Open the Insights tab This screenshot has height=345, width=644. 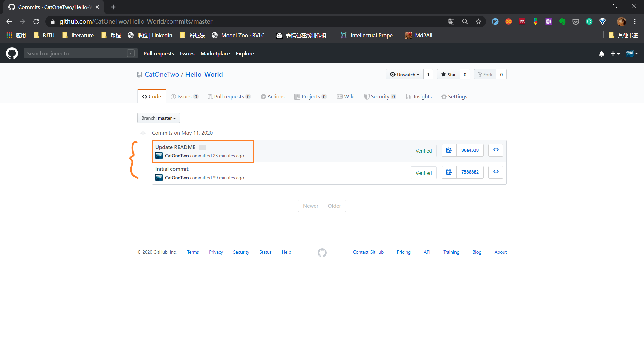point(419,97)
